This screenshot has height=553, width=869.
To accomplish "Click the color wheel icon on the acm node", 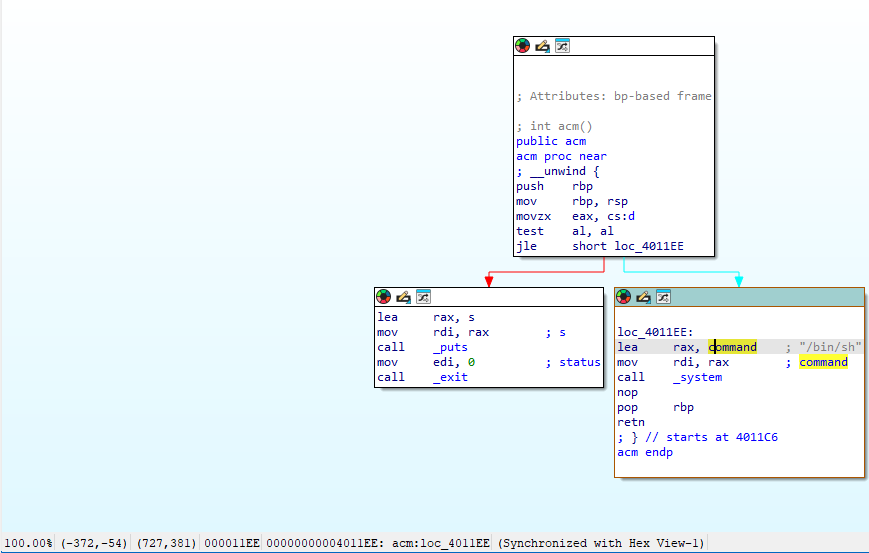I will pyautogui.click(x=522, y=46).
